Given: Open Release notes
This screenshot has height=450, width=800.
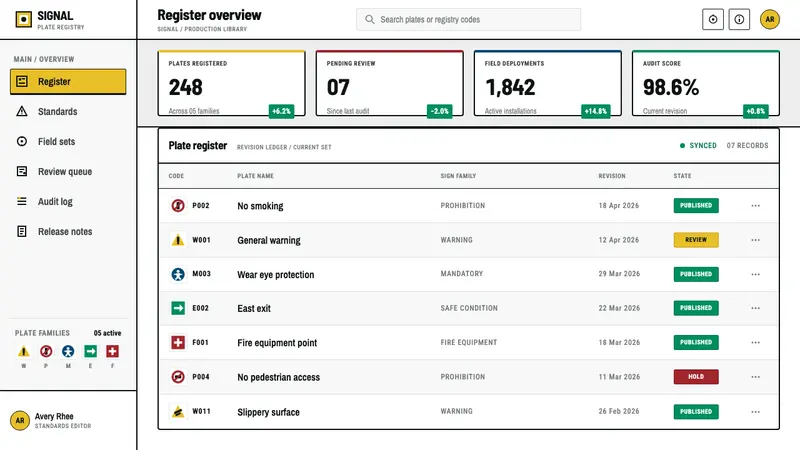Looking at the screenshot, I should 68,232.
